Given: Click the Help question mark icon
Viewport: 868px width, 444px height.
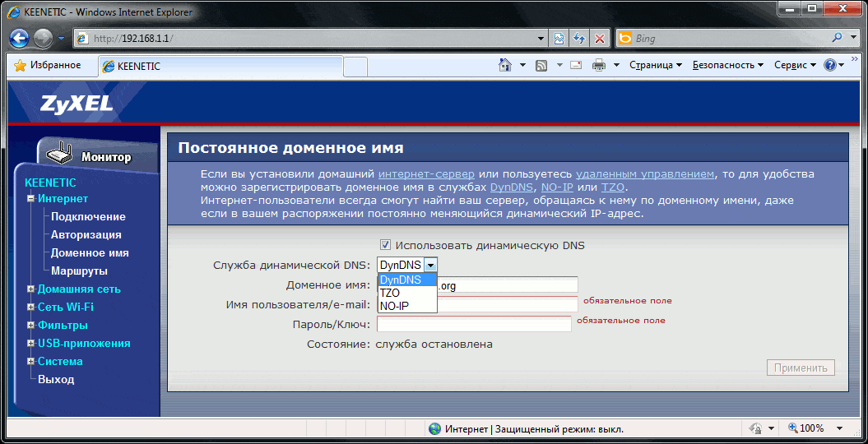Looking at the screenshot, I should [829, 65].
